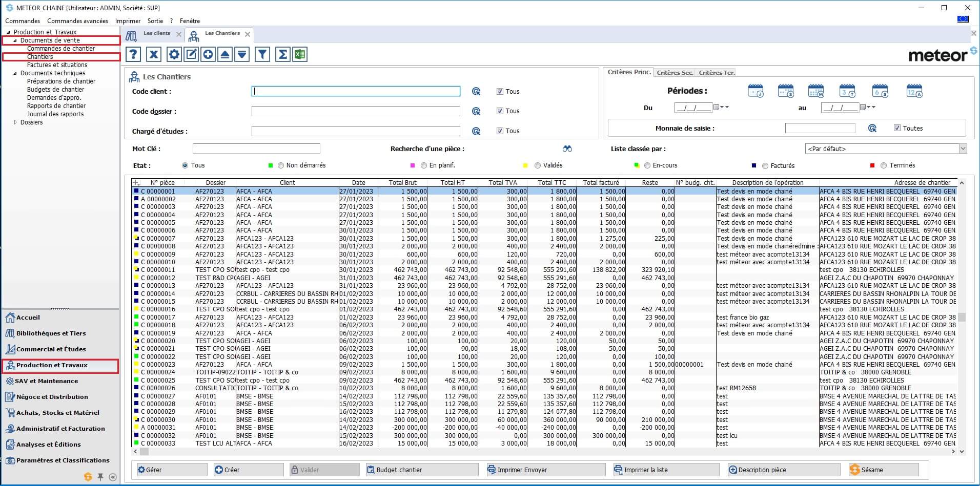Click the Mot Clé input field

256,149
